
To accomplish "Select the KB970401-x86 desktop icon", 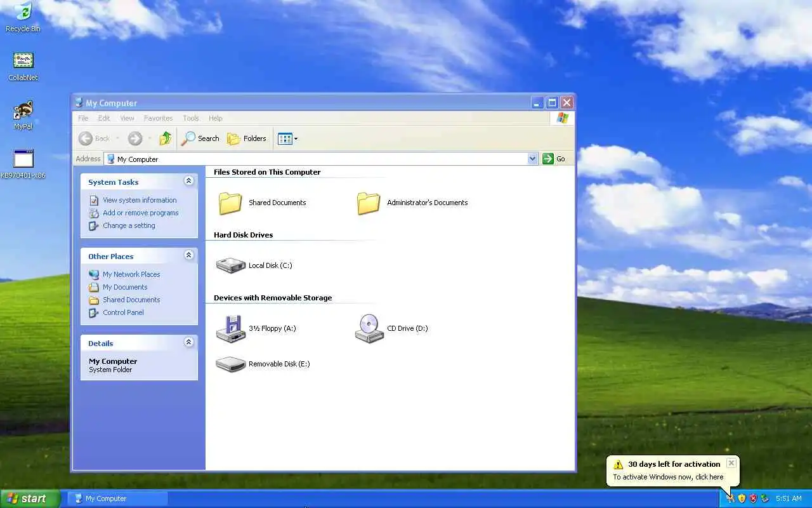I will pyautogui.click(x=23, y=164).
